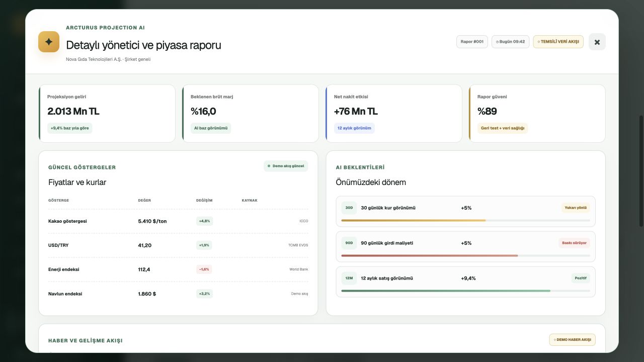Click the +9,4% value in 12 aylık row
The image size is (644, 362).
coord(468,278)
